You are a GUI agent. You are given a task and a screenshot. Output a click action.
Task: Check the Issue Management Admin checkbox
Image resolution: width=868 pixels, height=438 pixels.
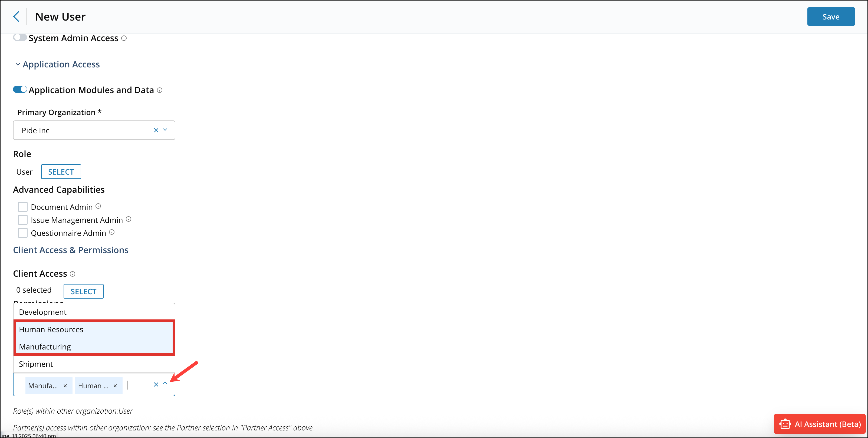click(22, 220)
